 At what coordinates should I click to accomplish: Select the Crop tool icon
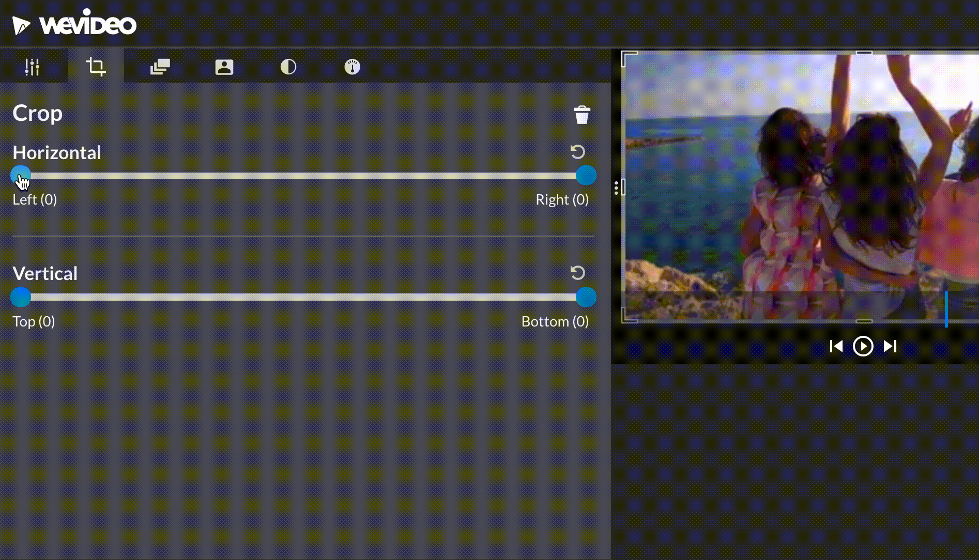coord(96,66)
